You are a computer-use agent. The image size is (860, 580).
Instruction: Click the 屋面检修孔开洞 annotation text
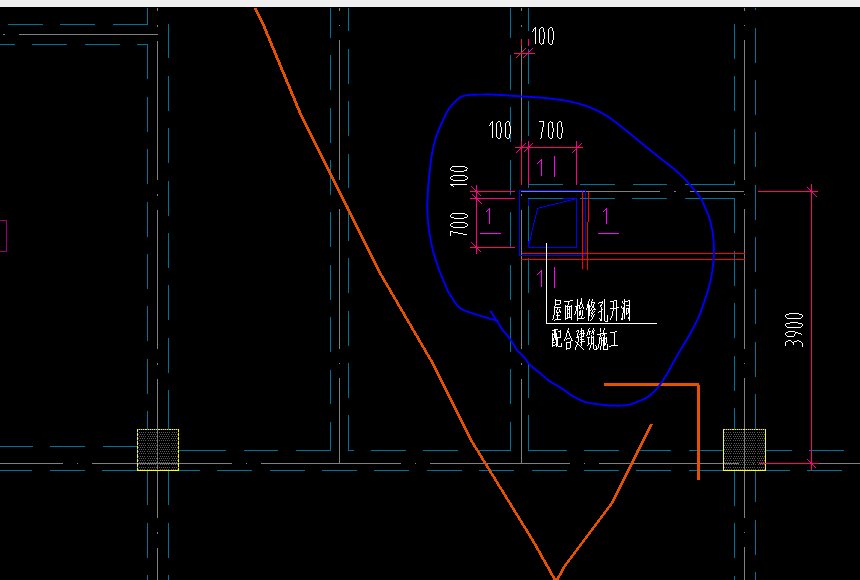pyautogui.click(x=591, y=310)
